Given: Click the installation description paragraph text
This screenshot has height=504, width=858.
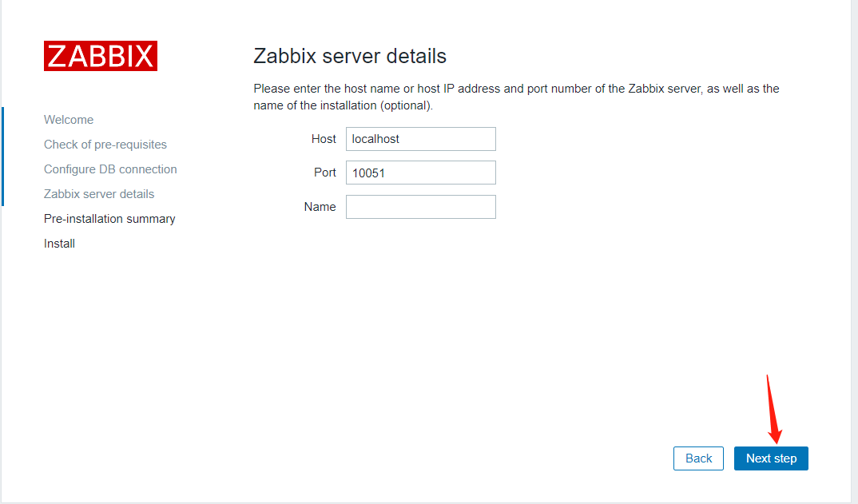Looking at the screenshot, I should tap(516, 96).
